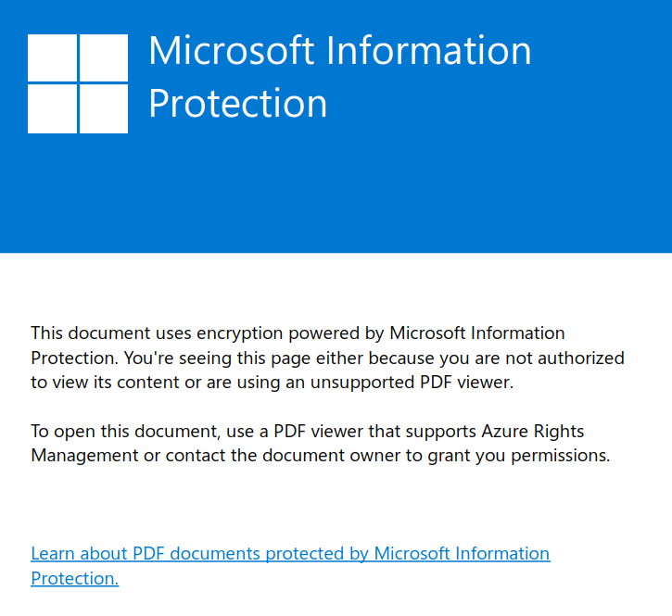Click "Microsoft Information" within the link text
The width and height of the screenshot is (672, 616).
click(462, 554)
